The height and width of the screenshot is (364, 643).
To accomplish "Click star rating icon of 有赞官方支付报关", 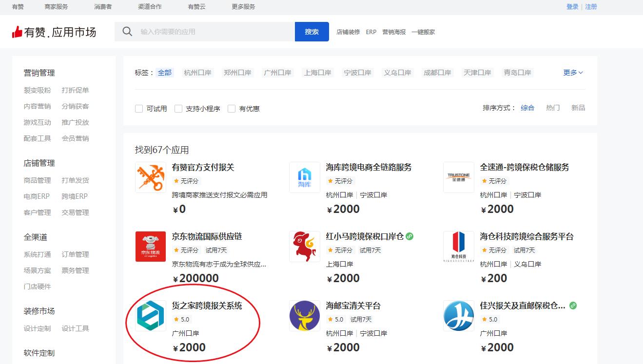I will point(176,181).
